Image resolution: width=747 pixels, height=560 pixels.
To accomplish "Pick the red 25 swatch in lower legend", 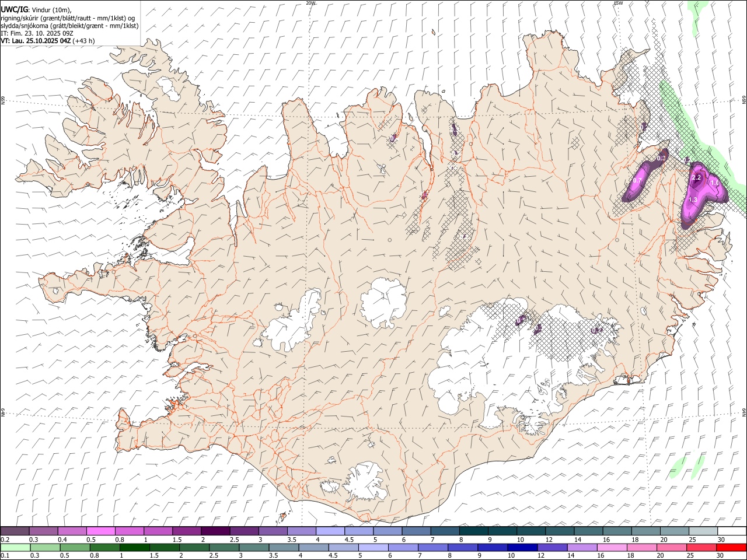I will click(x=701, y=547).
